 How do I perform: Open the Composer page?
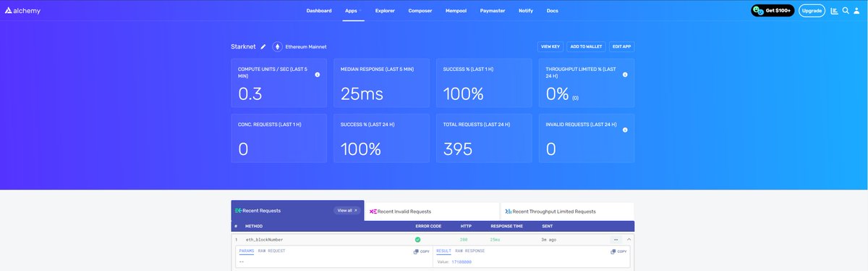(x=420, y=11)
